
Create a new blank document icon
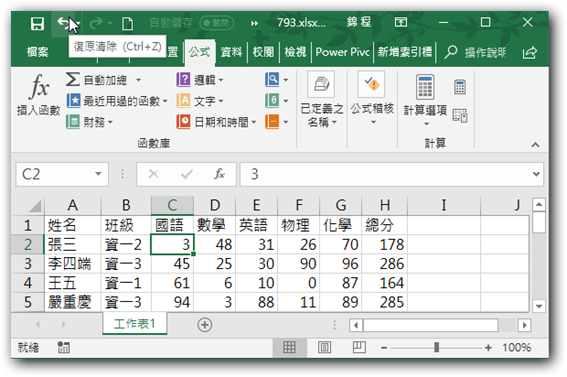click(x=127, y=23)
